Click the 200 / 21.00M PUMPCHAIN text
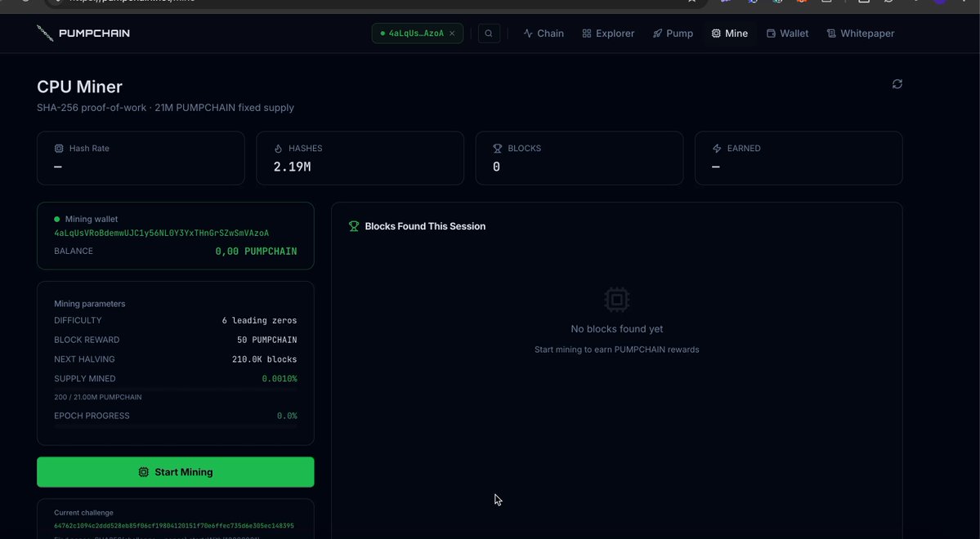The width and height of the screenshot is (980, 539). tap(98, 397)
